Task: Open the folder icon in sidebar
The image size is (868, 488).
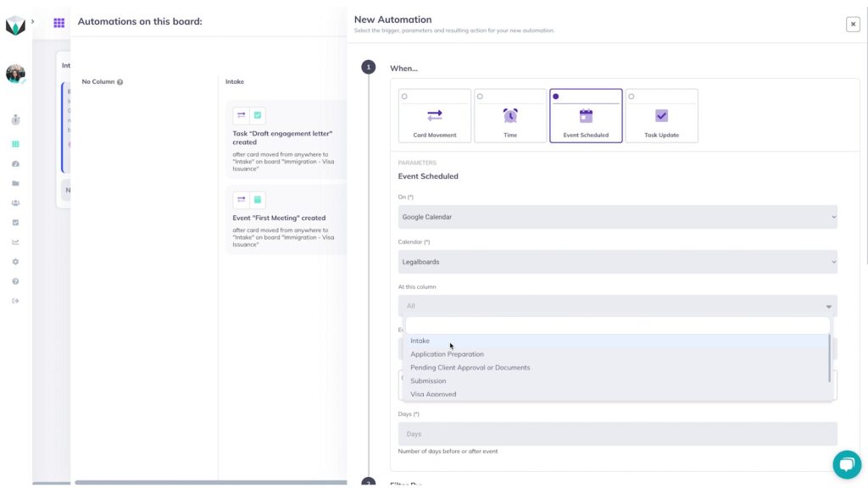Action: [x=15, y=183]
